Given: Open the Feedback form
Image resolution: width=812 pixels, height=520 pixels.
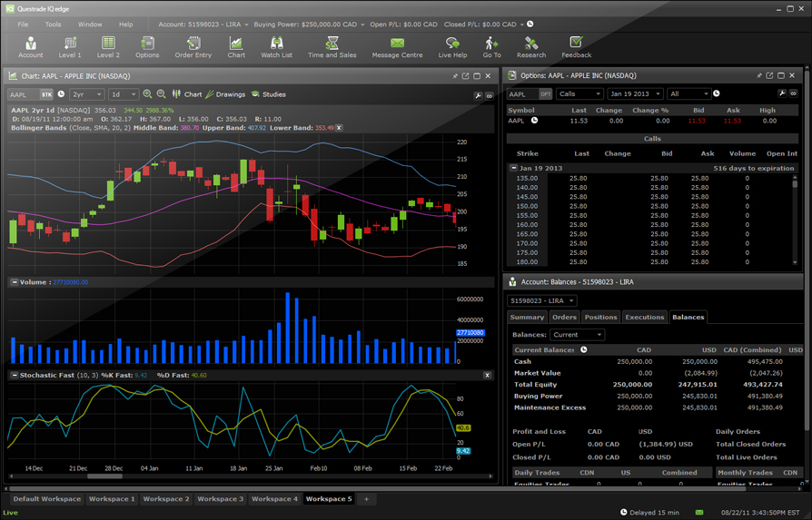Looking at the screenshot, I should pyautogui.click(x=577, y=47).
